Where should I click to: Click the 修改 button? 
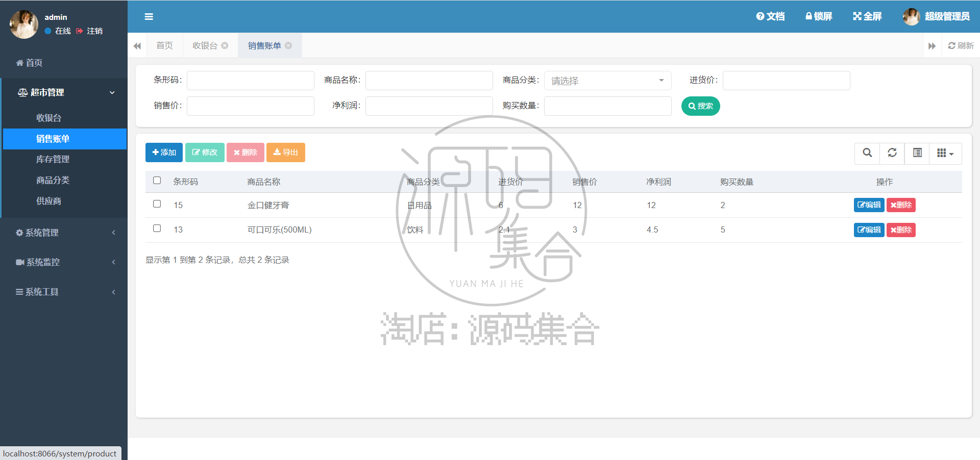pyautogui.click(x=205, y=152)
